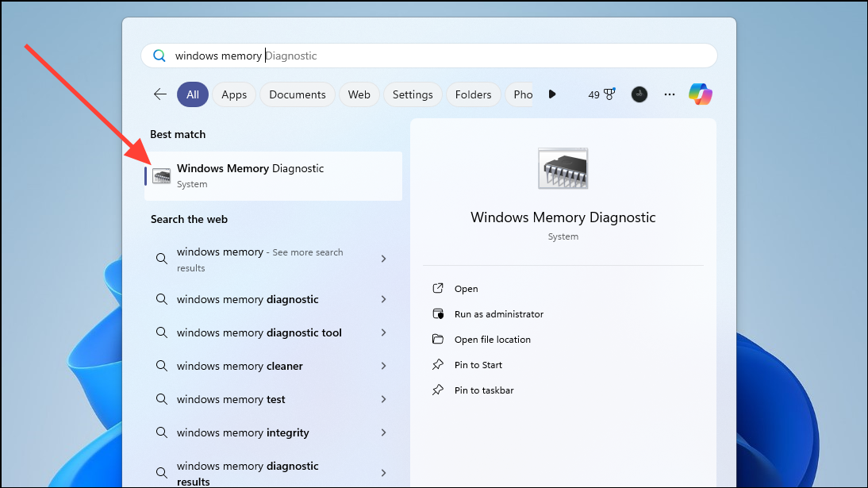The width and height of the screenshot is (868, 488).
Task: Expand 'windows memory cleaner' suggestion chevron
Action: tap(384, 366)
